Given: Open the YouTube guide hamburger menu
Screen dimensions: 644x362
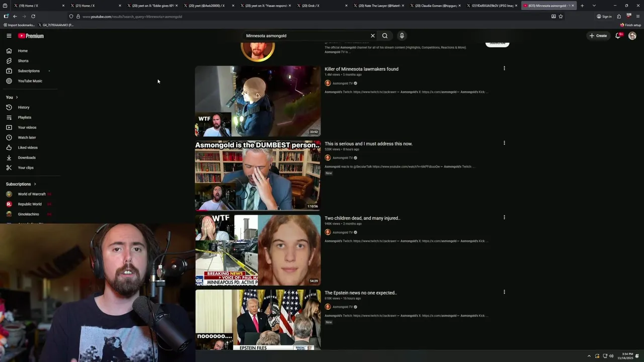Looking at the screenshot, I should [9, 36].
